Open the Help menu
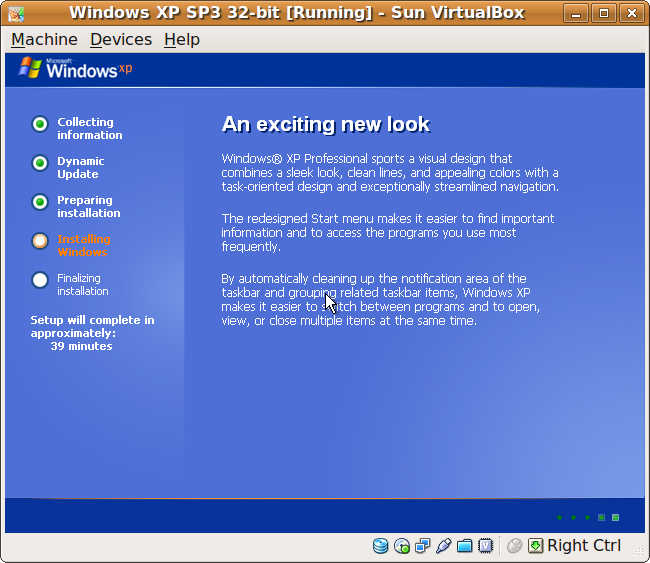Viewport: 650px width, 563px height. click(x=182, y=40)
